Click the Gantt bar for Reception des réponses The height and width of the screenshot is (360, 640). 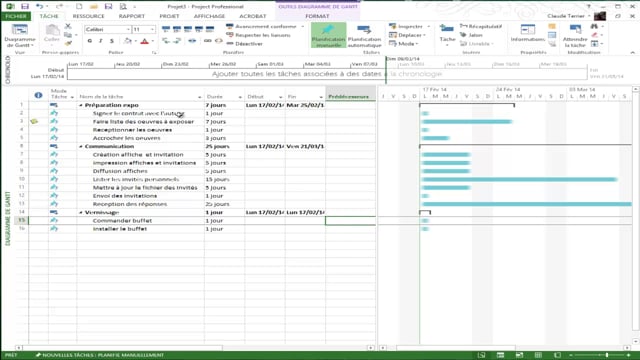(x=527, y=204)
